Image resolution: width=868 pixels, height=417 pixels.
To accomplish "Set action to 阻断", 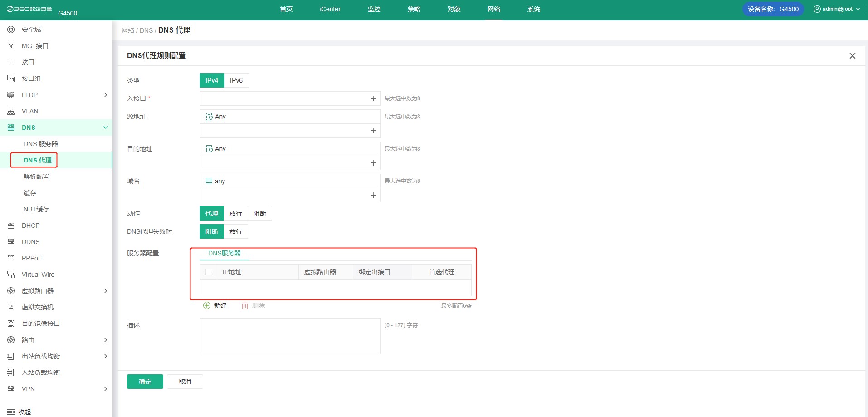I will [x=260, y=213].
